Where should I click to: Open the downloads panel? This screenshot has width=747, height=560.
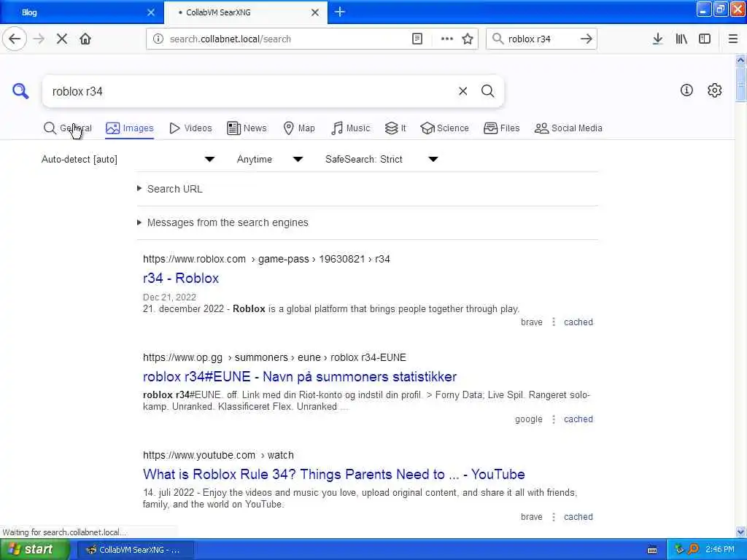click(657, 39)
